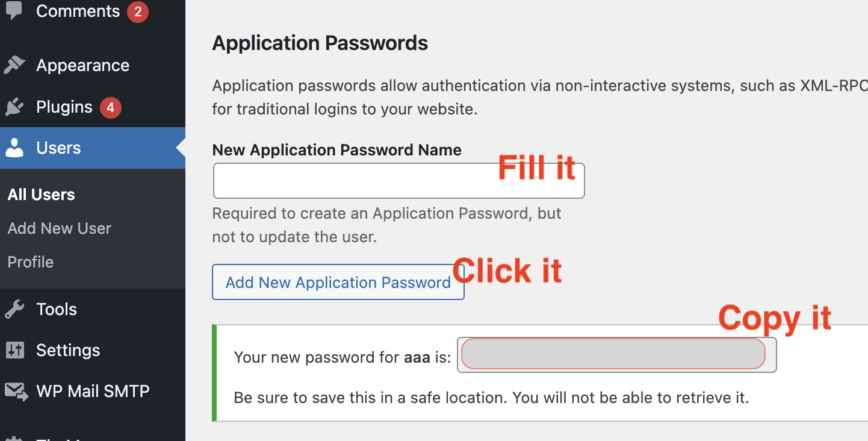Click the Plugins plug icon
Image resolution: width=868 pixels, height=441 pixels.
pos(14,107)
